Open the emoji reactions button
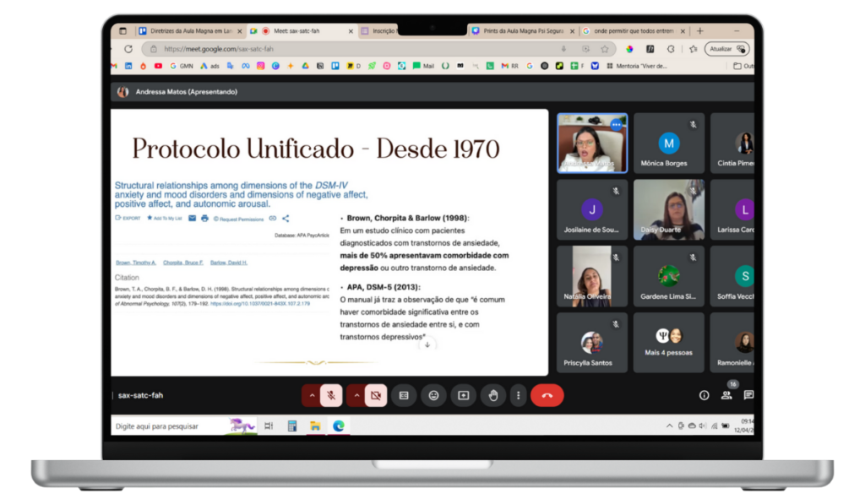Viewport: 865px width, 504px height. [x=433, y=395]
